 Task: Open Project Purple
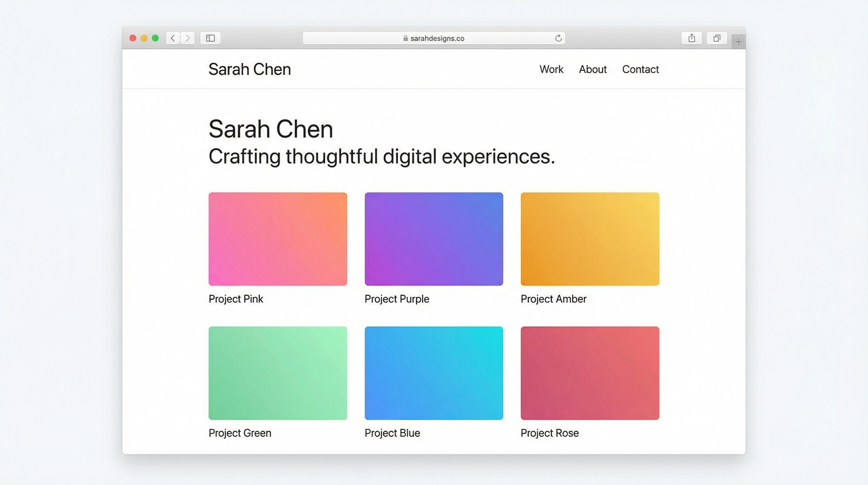[x=433, y=239]
